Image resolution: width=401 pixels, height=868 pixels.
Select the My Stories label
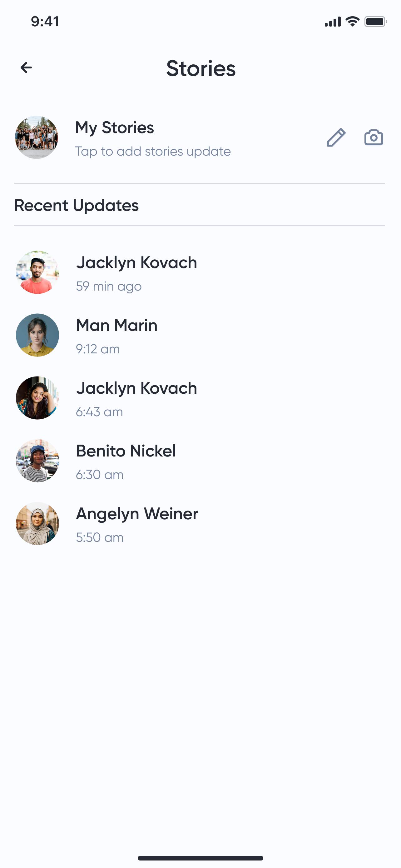(115, 128)
